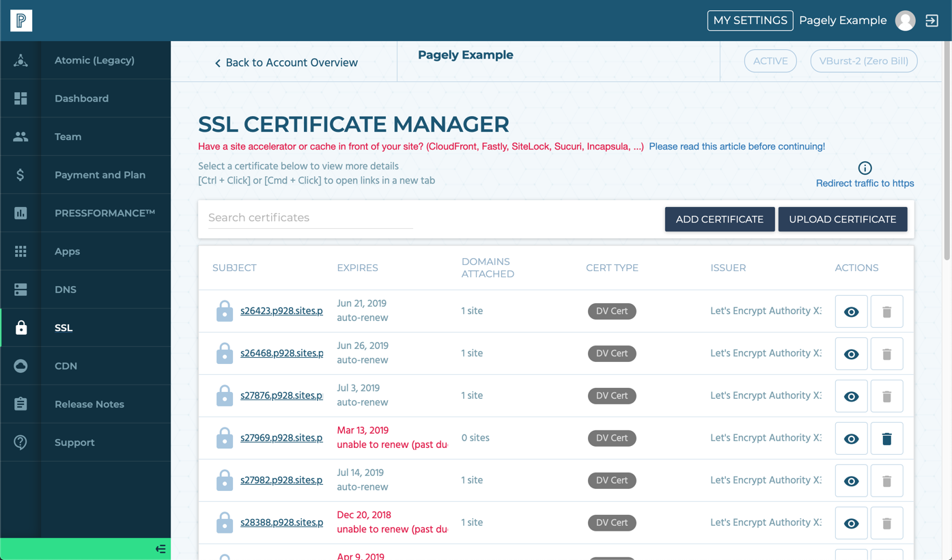Collapse the sidebar with the bottom chevron
Viewport: 952px width, 560px height.
[160, 548]
